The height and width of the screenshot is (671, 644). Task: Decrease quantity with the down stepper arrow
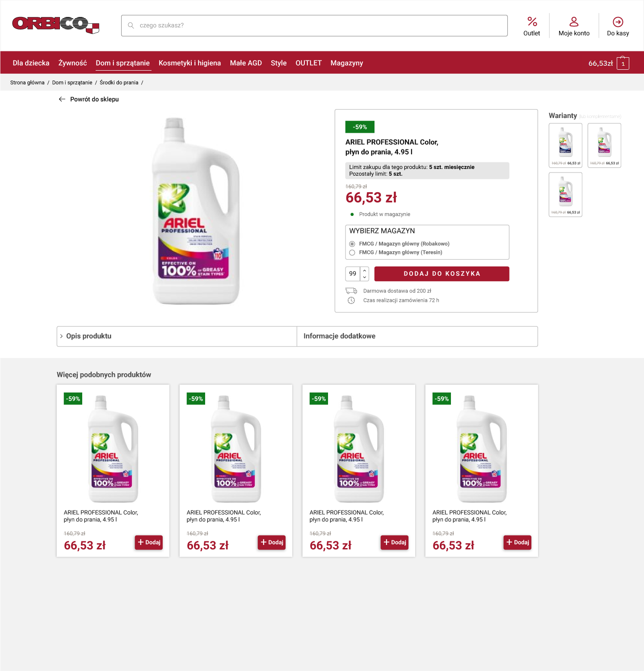click(x=365, y=277)
